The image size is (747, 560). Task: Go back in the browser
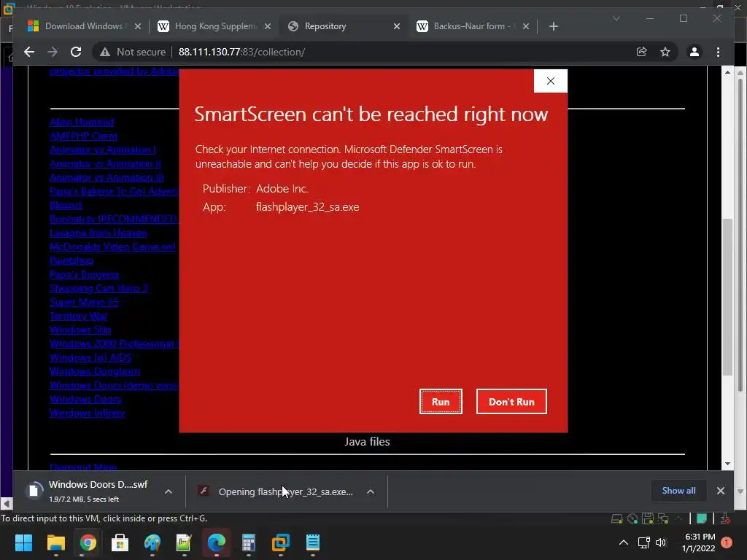(29, 52)
